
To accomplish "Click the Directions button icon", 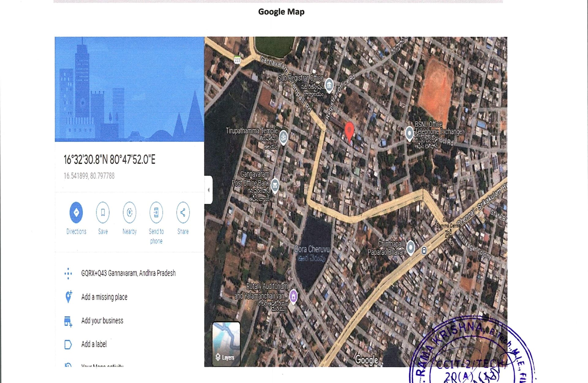I will coord(76,212).
